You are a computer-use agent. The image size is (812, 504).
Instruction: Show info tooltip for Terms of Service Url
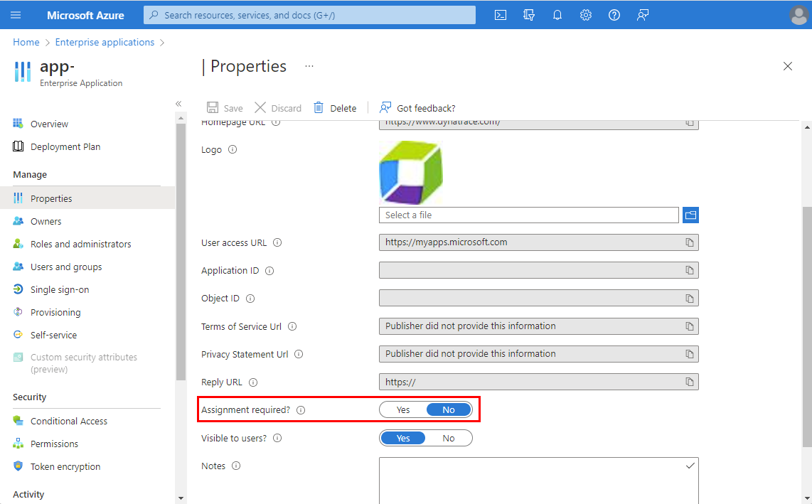coord(292,326)
